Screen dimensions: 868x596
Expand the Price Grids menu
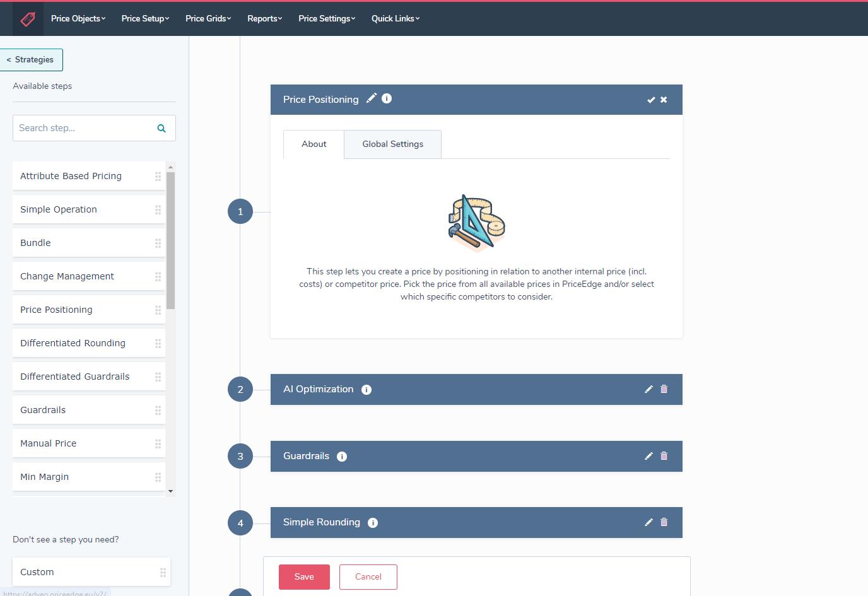coord(208,19)
